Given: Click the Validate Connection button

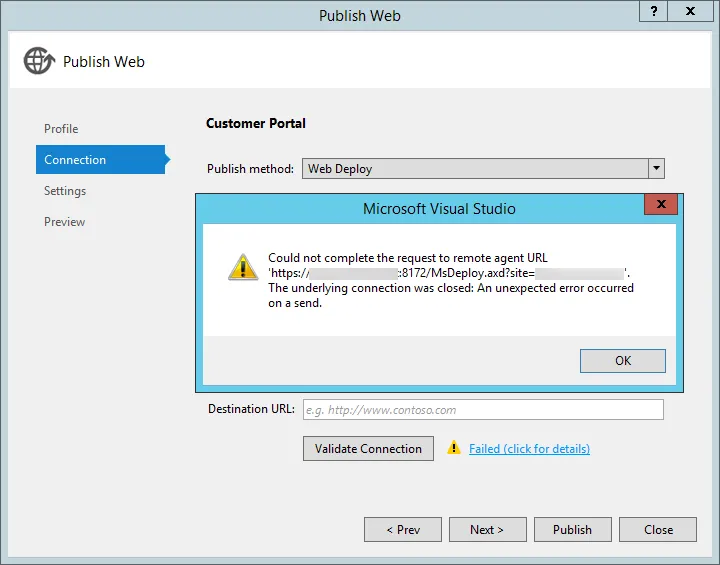Looking at the screenshot, I should (368, 449).
